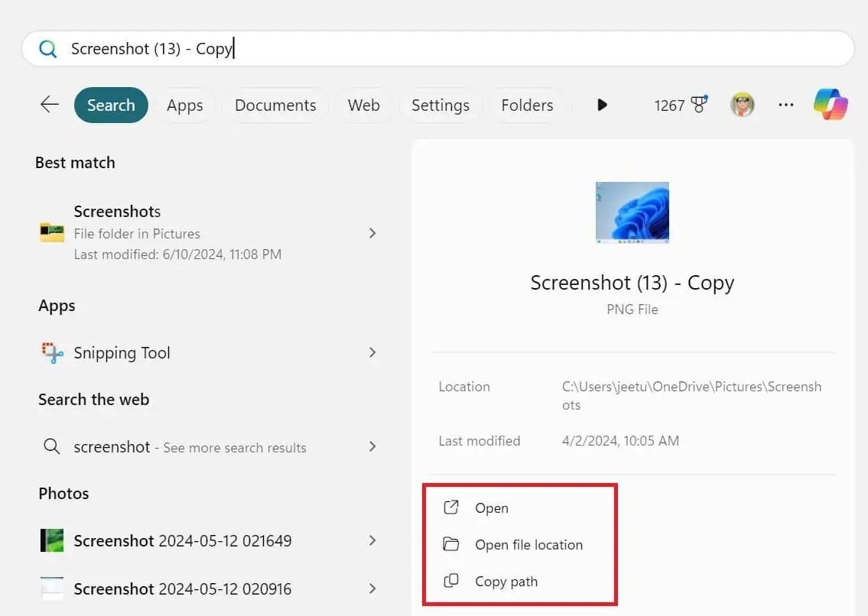Open the more options ellipsis menu
868x616 pixels.
click(785, 105)
